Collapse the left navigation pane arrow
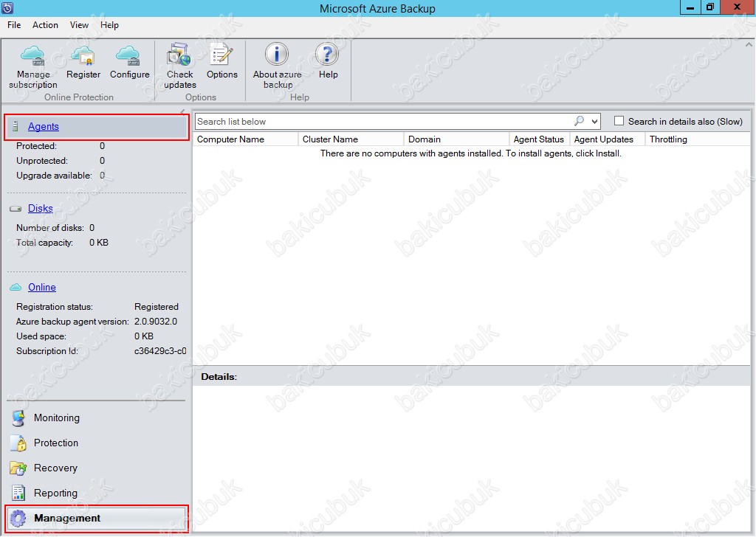The width and height of the screenshot is (756, 537). [x=183, y=111]
